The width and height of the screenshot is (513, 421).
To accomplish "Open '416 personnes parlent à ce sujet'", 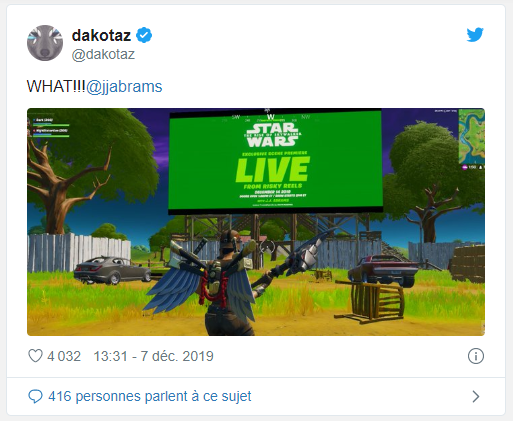I will 150,396.
